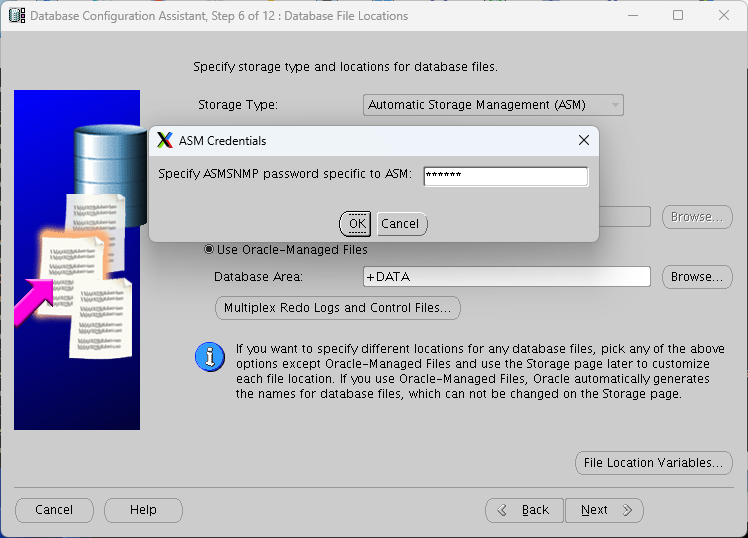Open File Location Variables
Image resolution: width=748 pixels, height=538 pixels.
click(654, 463)
